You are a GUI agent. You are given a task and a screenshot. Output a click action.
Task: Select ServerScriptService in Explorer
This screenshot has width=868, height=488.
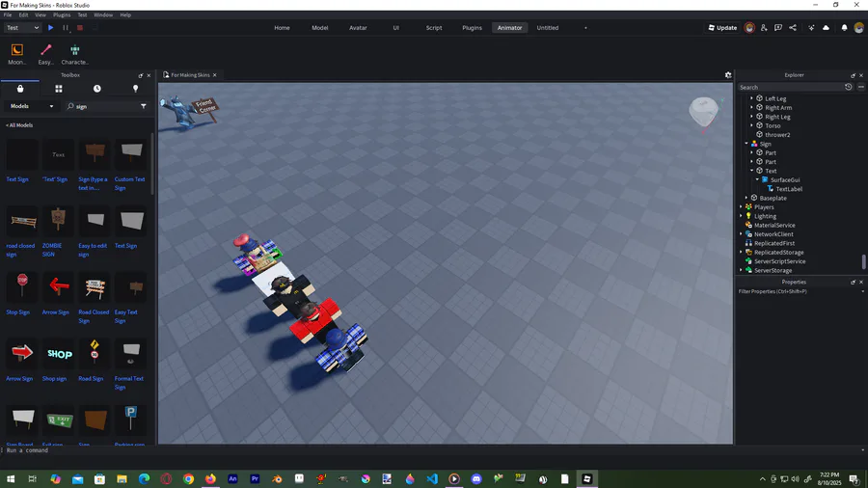[x=779, y=261]
